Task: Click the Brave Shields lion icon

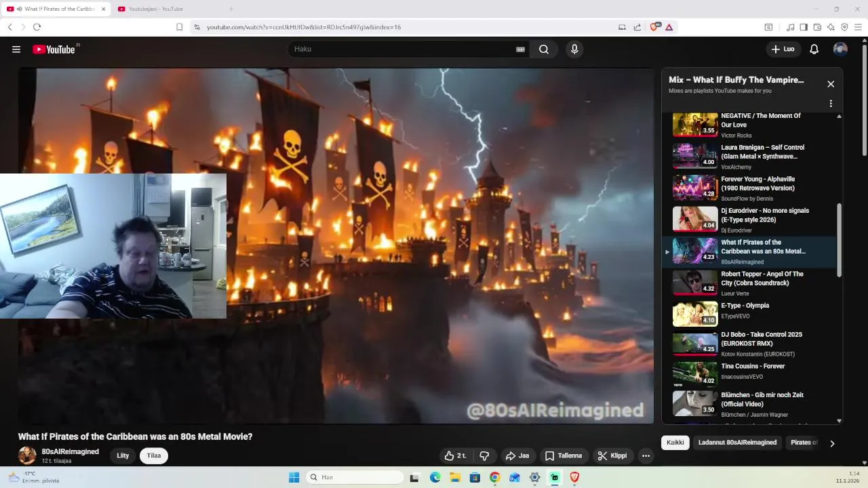Action: (x=654, y=27)
